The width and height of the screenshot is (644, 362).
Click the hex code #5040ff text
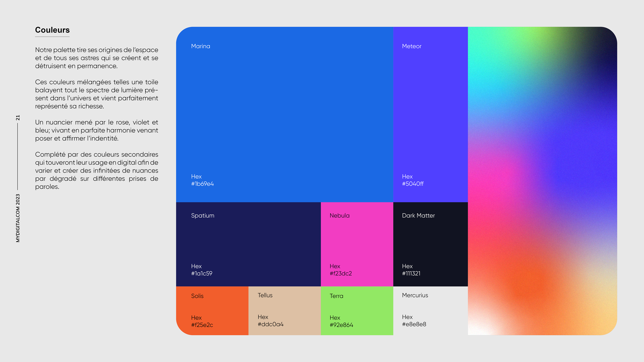click(x=413, y=184)
